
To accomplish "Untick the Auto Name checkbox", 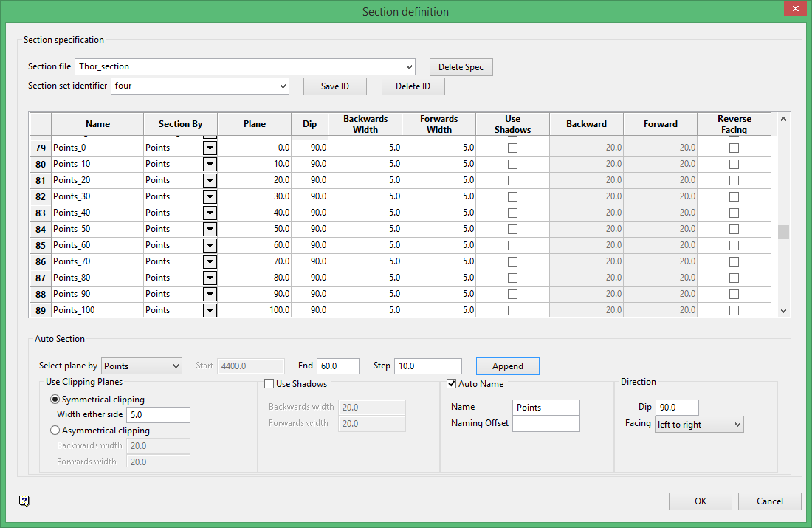I will click(452, 384).
